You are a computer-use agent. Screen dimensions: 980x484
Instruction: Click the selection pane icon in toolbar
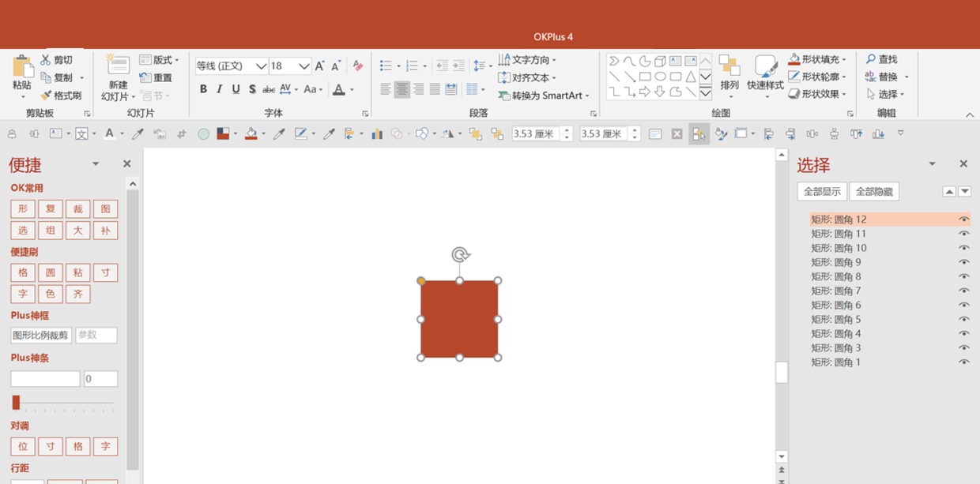coord(699,134)
